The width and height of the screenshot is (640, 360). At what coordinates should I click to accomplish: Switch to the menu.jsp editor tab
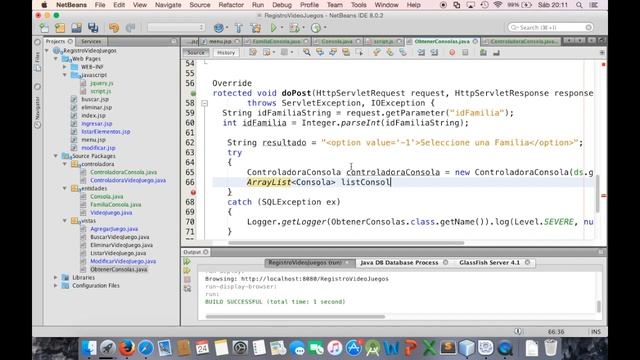coord(220,41)
